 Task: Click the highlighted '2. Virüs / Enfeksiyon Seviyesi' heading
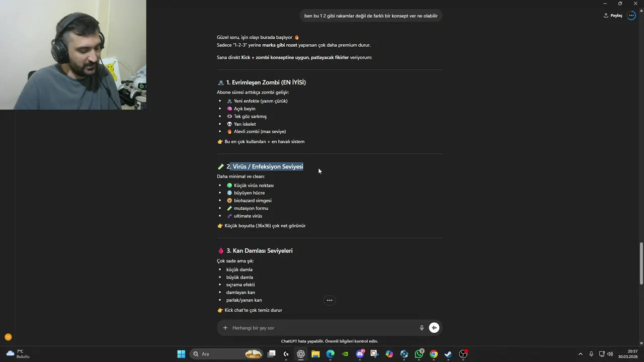(265, 166)
